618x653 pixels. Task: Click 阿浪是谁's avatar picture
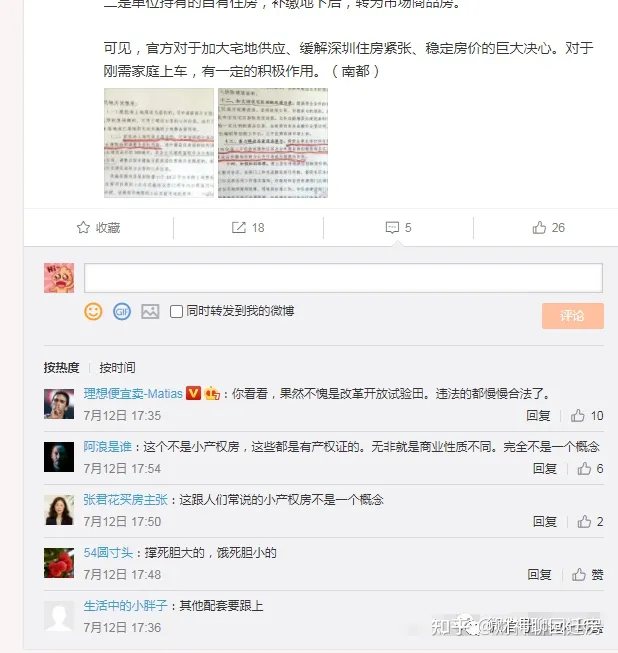coord(59,457)
